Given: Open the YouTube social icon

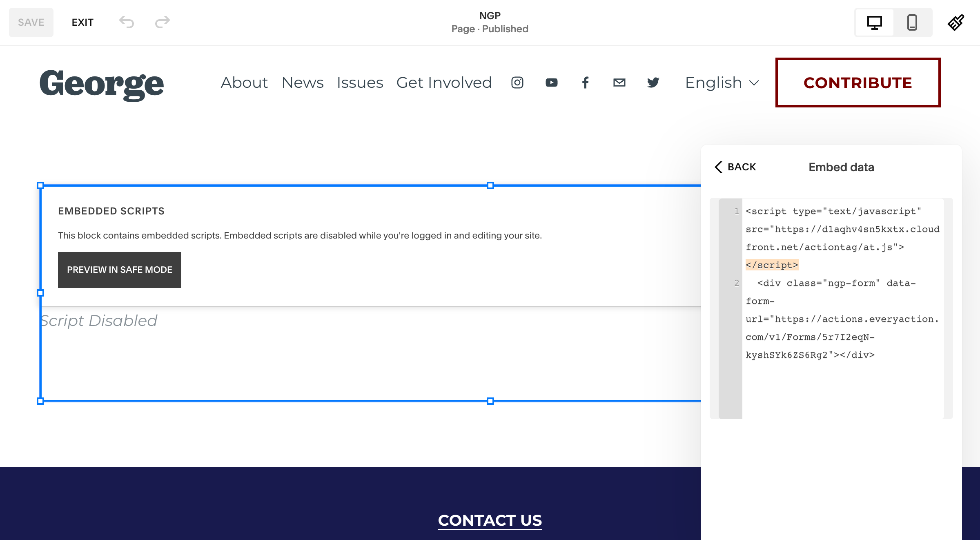Looking at the screenshot, I should point(551,83).
